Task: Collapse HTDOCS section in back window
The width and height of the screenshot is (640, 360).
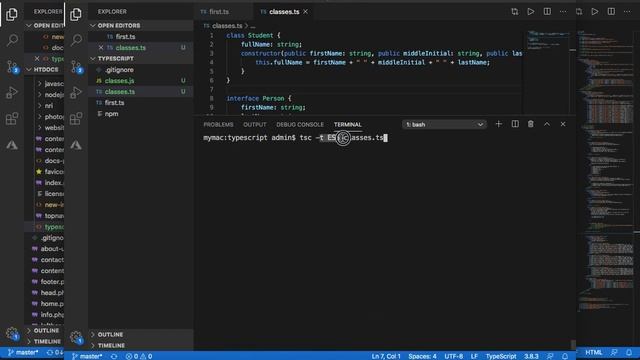Action: 44,69
